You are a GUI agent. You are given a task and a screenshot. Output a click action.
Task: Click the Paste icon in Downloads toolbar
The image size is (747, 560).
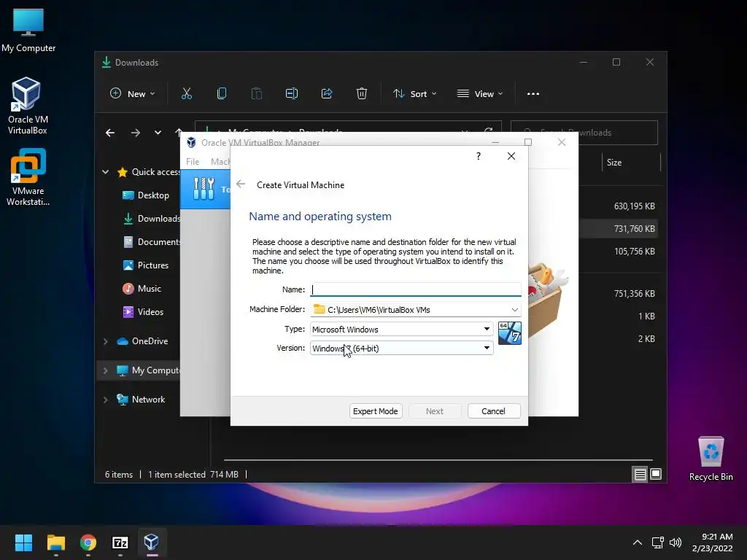pyautogui.click(x=257, y=94)
